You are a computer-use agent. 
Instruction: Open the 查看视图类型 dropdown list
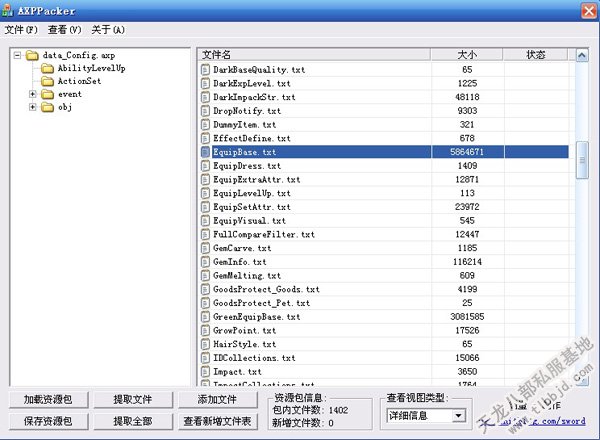point(459,415)
